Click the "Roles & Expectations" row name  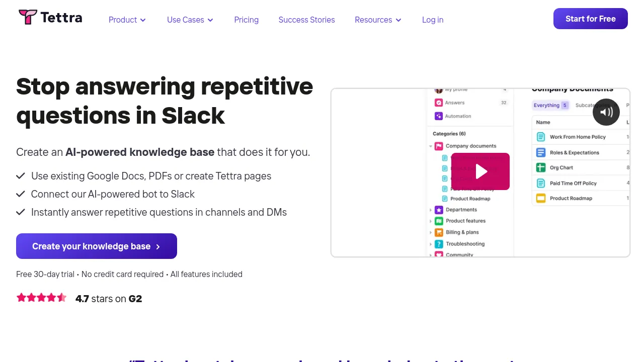pyautogui.click(x=575, y=153)
